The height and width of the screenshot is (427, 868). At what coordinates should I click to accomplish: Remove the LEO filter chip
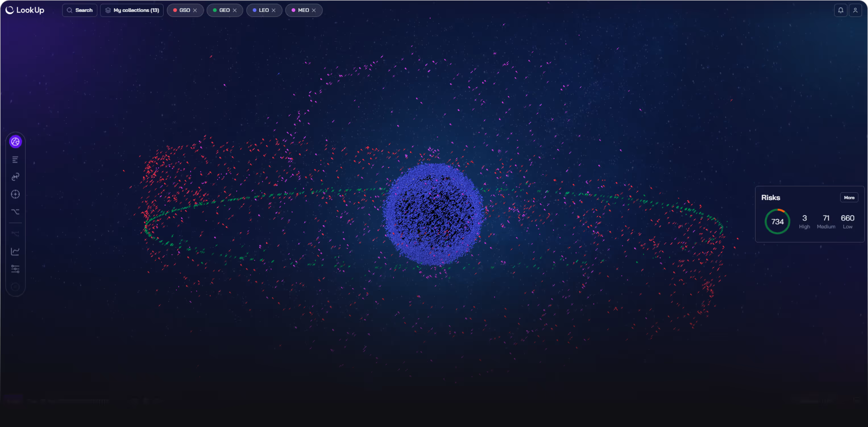click(274, 11)
